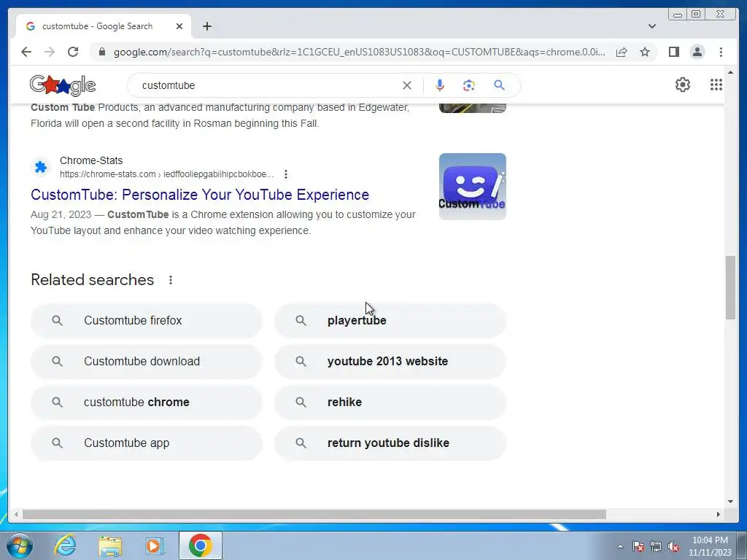Open Related searches options menu

coord(171,280)
